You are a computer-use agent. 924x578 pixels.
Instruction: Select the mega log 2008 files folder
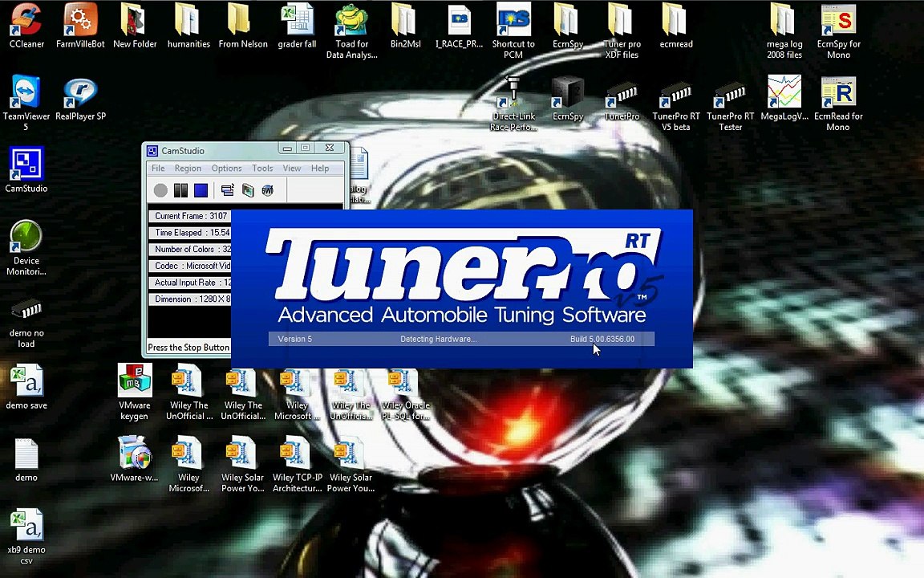pos(784,31)
